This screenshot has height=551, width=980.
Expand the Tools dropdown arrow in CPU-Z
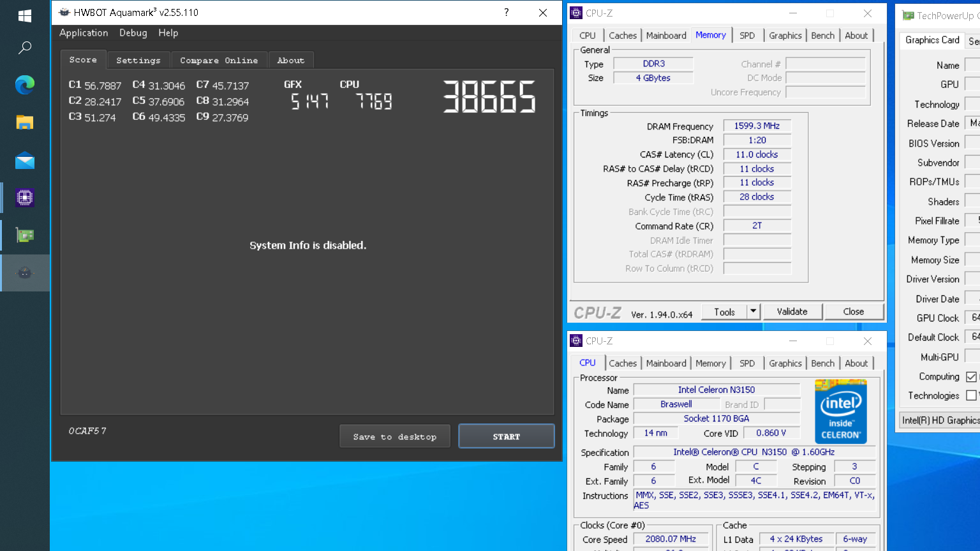point(754,311)
